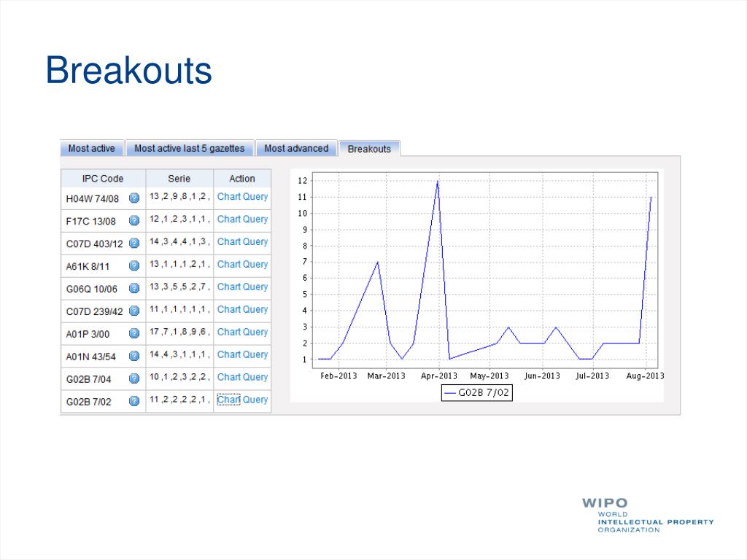Open Chart link for G02B 7/04
The height and width of the screenshot is (560, 747).
click(228, 377)
